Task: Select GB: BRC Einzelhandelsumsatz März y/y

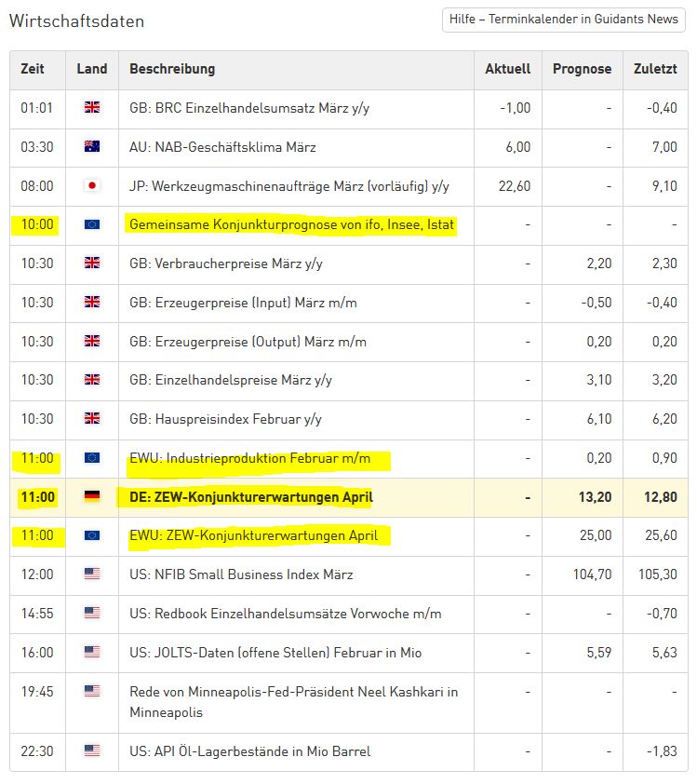Action: coord(249,108)
